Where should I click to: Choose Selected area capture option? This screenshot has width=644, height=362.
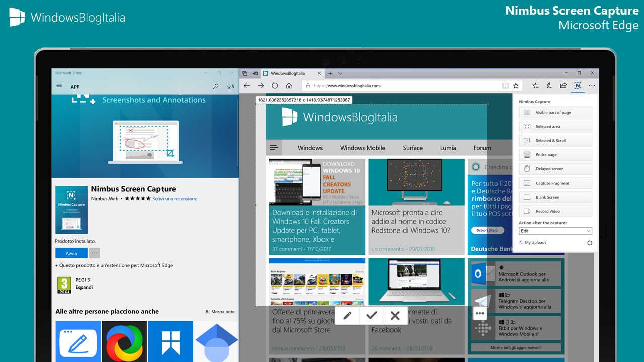click(555, 127)
